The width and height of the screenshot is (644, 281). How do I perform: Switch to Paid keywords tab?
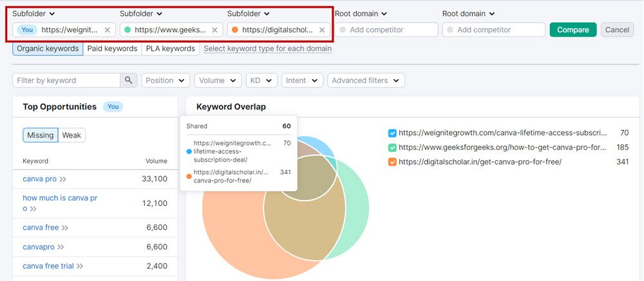[112, 49]
